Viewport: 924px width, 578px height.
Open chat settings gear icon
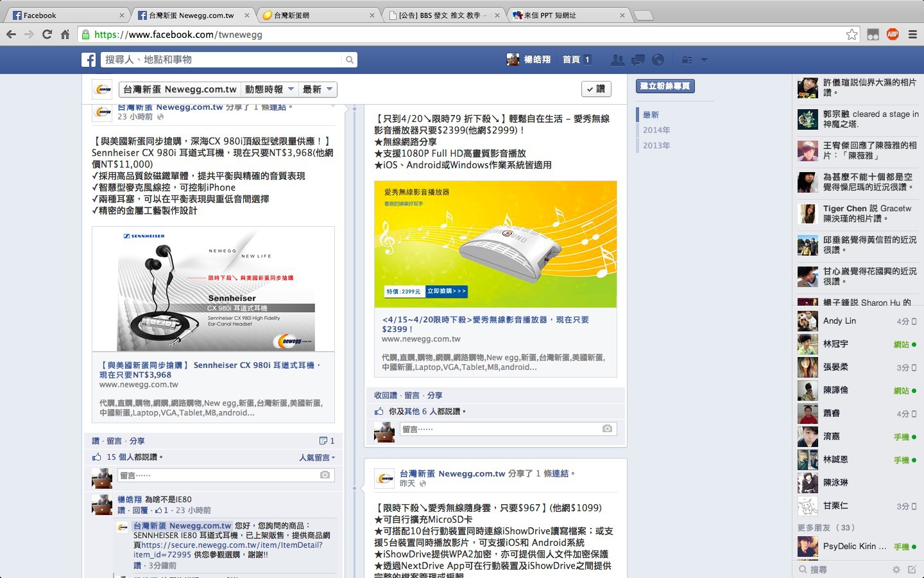point(896,570)
